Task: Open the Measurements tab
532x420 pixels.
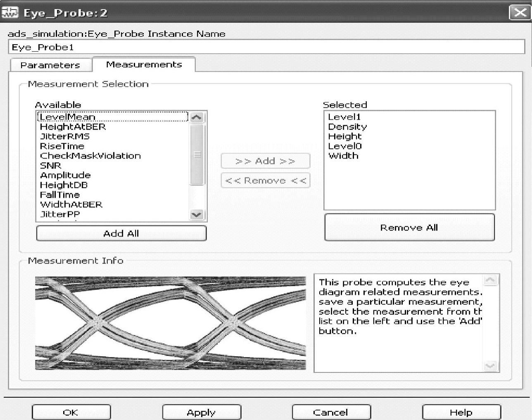Action: point(144,64)
